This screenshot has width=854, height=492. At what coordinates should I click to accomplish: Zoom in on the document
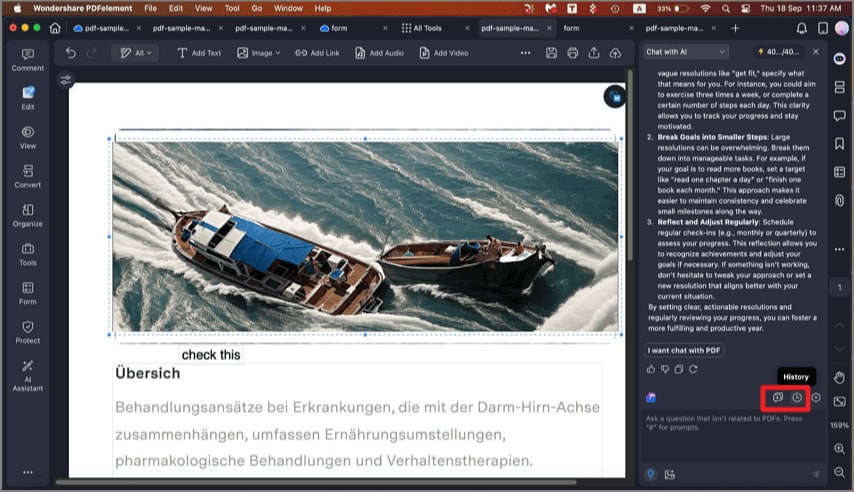tap(839, 448)
